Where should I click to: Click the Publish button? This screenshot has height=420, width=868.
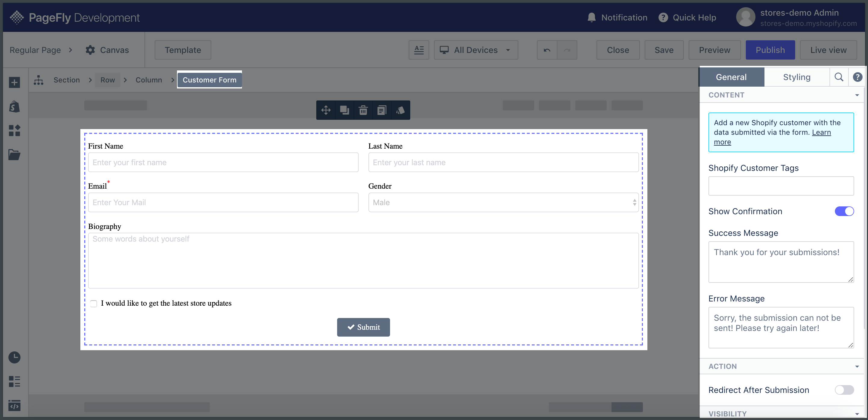[x=770, y=50]
